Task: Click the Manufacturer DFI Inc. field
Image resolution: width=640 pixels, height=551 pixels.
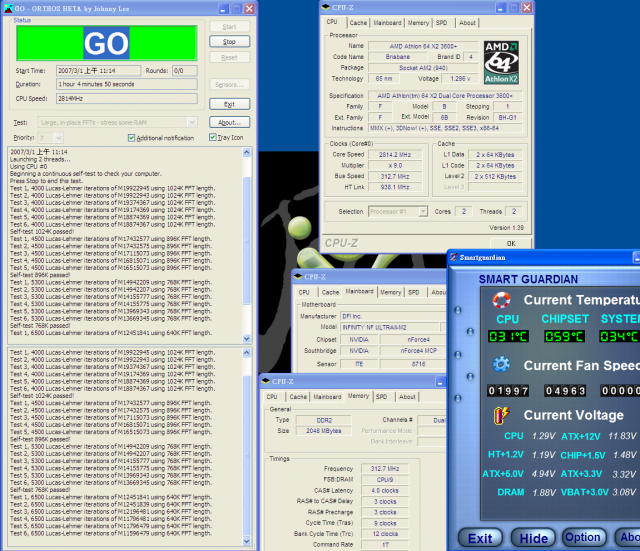Action: click(x=393, y=316)
